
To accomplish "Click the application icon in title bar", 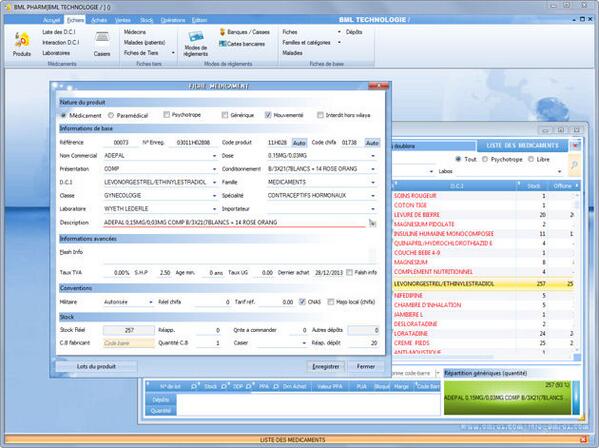I will click(x=7, y=7).
